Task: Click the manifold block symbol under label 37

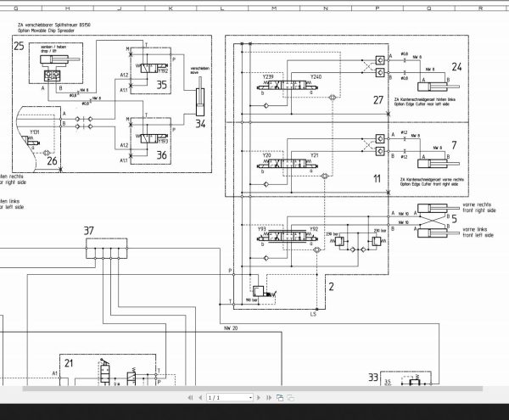Action: (x=107, y=249)
